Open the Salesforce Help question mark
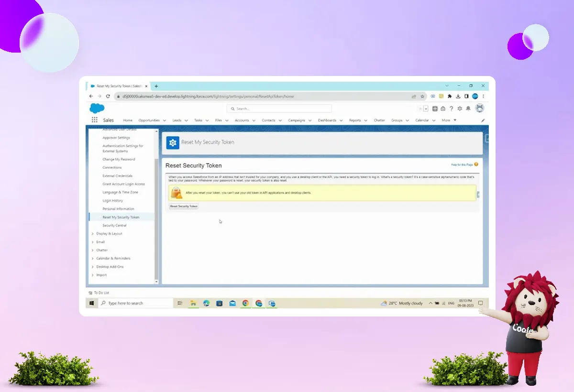The height and width of the screenshot is (392, 574). [x=451, y=109]
